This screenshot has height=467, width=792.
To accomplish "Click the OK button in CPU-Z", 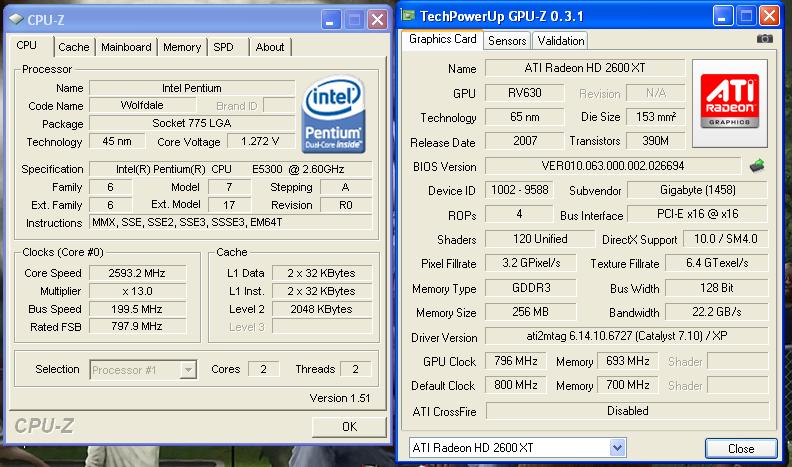I will click(350, 427).
